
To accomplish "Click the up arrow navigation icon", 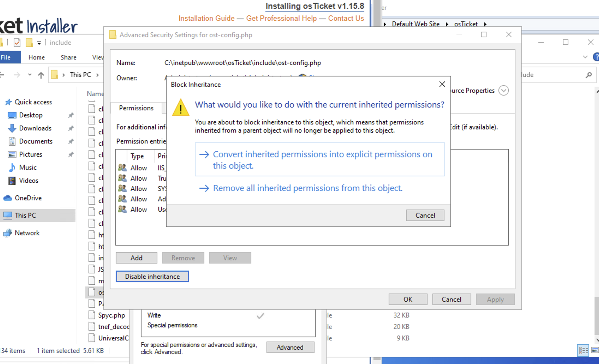I will (x=41, y=75).
